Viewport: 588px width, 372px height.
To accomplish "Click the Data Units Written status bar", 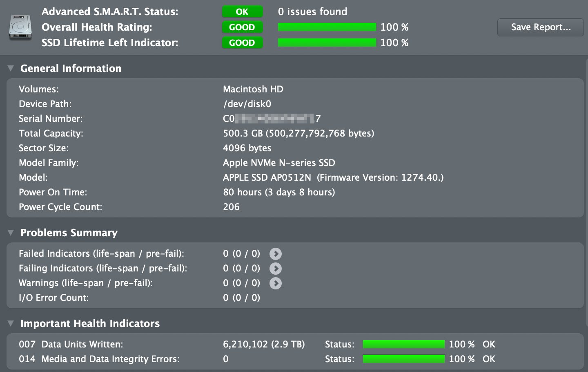I will (403, 345).
